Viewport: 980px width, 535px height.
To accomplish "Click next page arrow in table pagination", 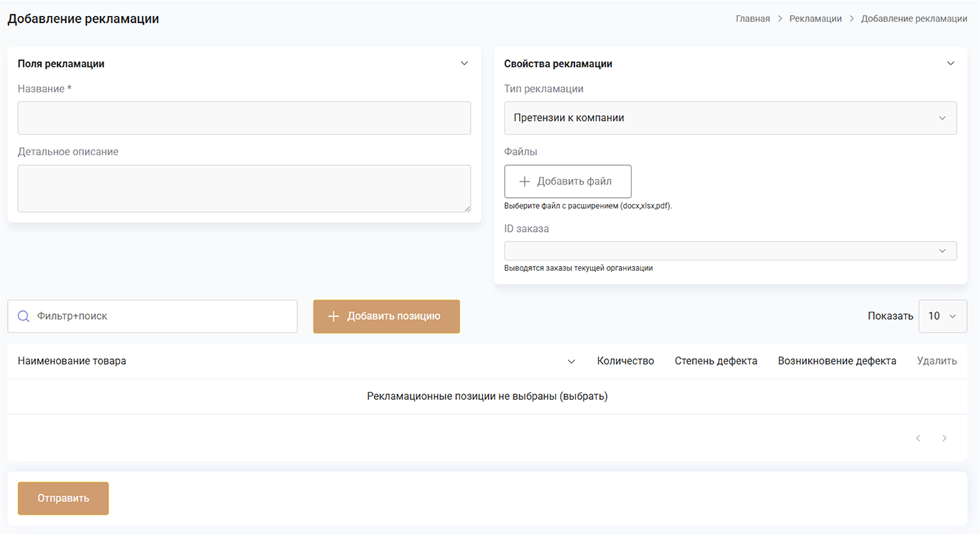I will [944, 438].
